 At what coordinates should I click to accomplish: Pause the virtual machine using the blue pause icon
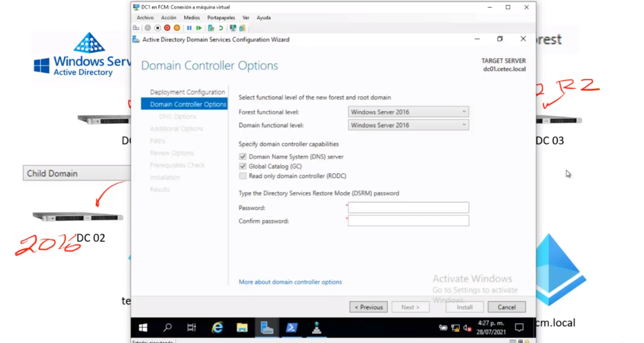tap(189, 28)
